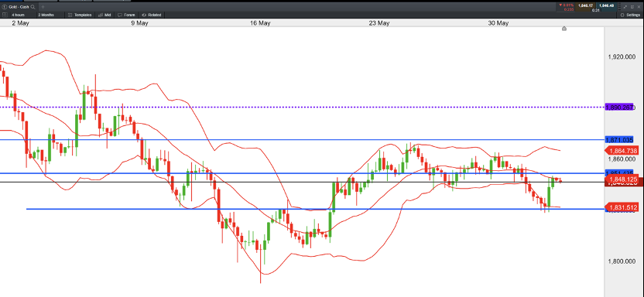Select the Gold - Cash tab
Viewport: 644px width, 297px height.
[19, 7]
